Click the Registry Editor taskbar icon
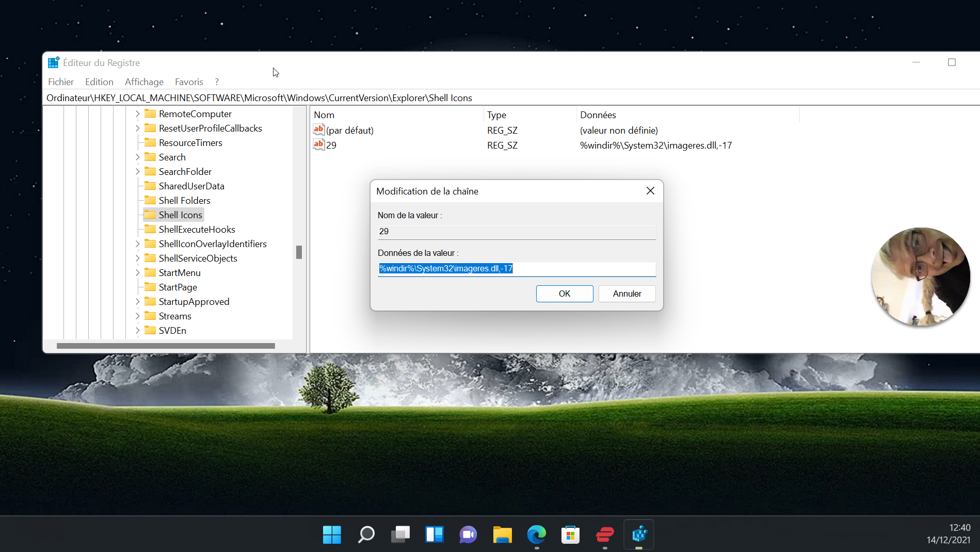This screenshot has height=552, width=980. click(639, 534)
